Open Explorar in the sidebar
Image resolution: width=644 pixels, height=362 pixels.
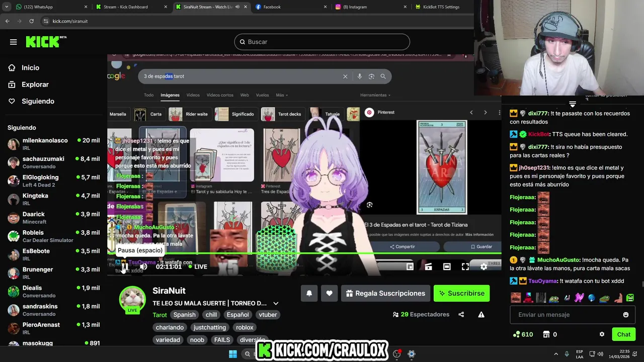(35, 84)
